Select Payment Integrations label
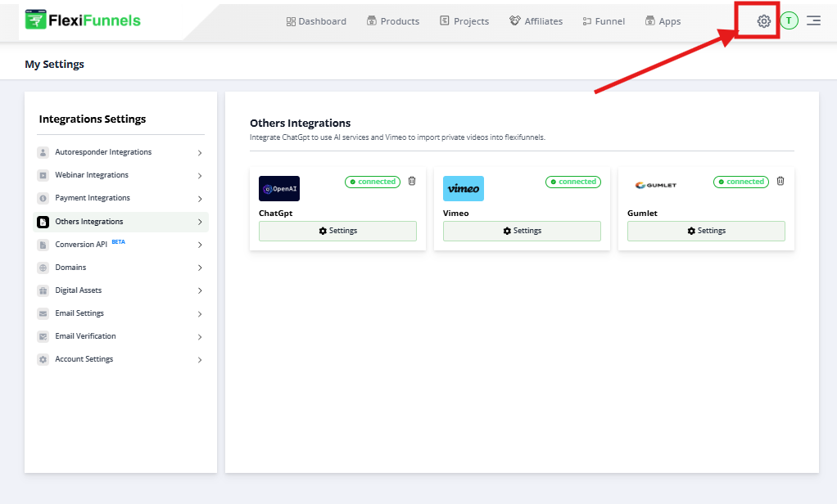This screenshot has height=504, width=837. click(x=93, y=198)
